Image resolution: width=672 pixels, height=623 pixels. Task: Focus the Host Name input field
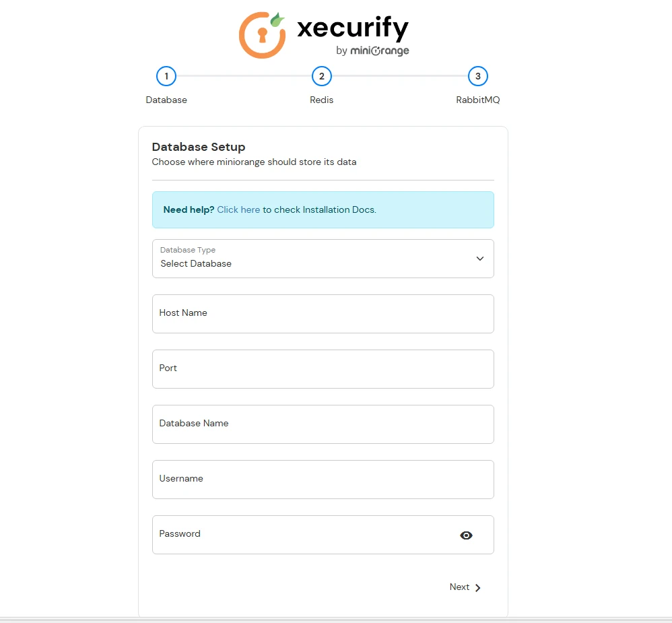click(323, 314)
